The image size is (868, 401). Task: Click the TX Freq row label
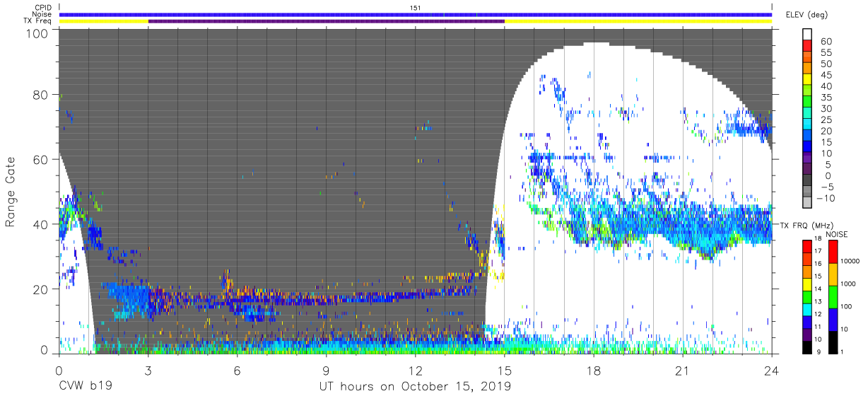pos(39,21)
